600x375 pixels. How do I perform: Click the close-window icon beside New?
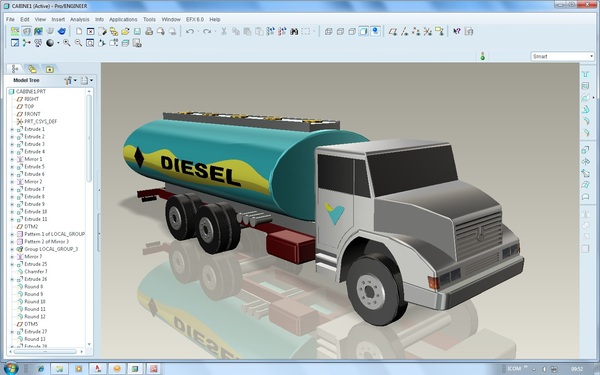(90, 31)
